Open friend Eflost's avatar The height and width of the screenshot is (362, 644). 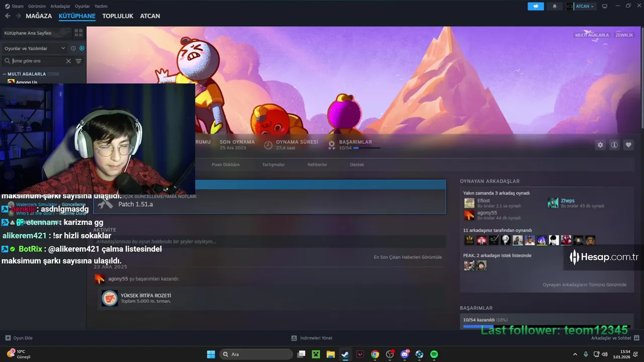pos(469,203)
